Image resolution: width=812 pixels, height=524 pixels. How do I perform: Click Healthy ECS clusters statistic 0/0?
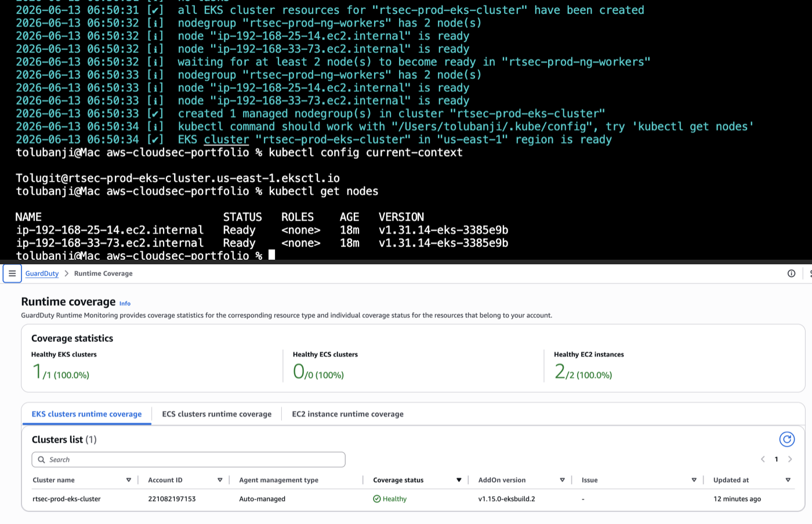318,371
